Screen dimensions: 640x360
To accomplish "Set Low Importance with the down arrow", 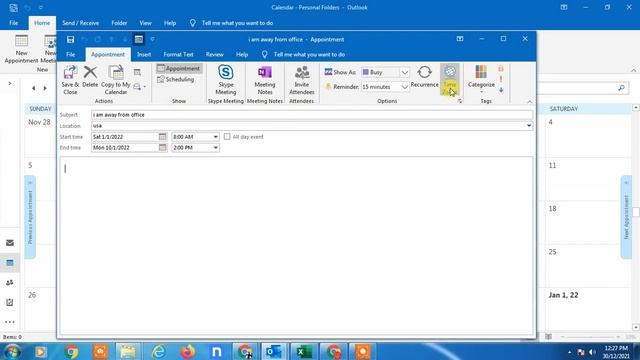I will [501, 90].
